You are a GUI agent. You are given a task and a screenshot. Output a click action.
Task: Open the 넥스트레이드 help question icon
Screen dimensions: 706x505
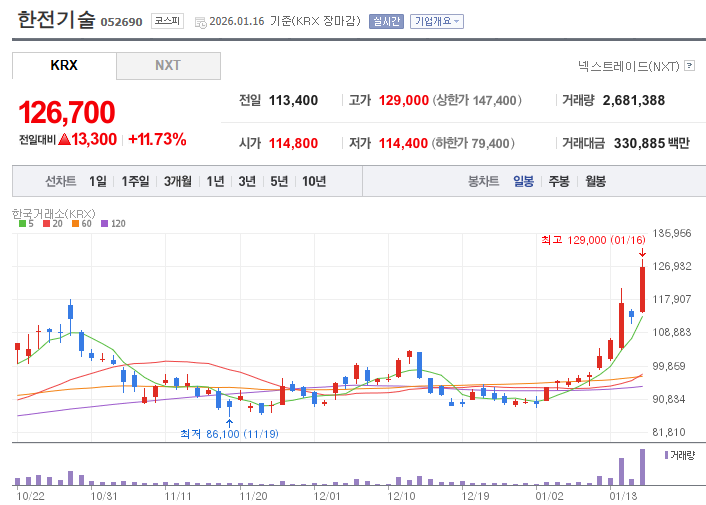coord(689,66)
